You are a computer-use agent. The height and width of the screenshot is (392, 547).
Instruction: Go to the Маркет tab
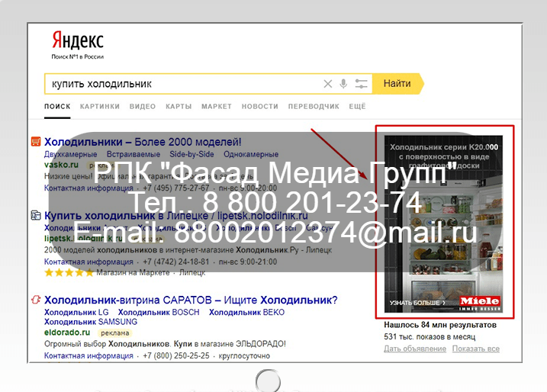pos(216,107)
